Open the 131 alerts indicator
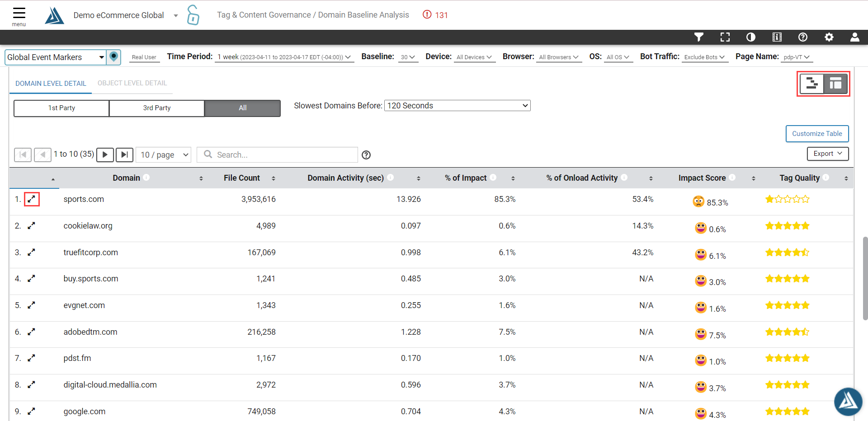Image resolution: width=868 pixels, height=421 pixels. tap(435, 15)
